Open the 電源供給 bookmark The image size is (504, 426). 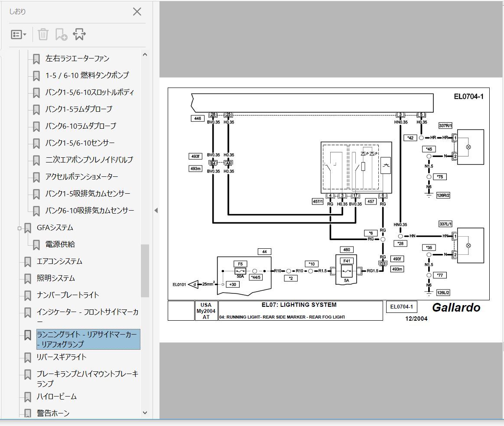[x=60, y=244]
